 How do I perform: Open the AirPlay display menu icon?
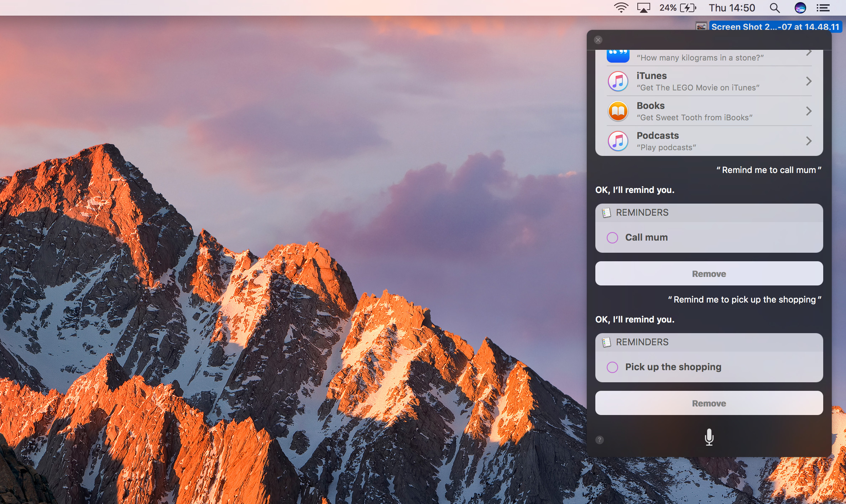click(643, 8)
